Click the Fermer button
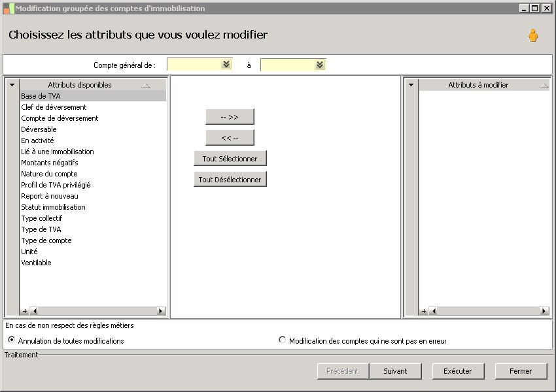The height and width of the screenshot is (392, 556). pos(521,371)
